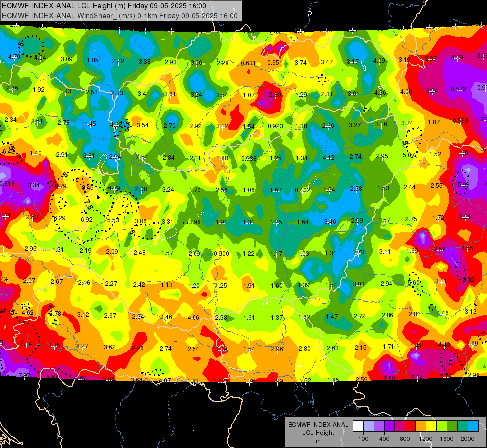Pick the dark green legend color swatch
This screenshot has width=487, height=448.
coord(452,426)
